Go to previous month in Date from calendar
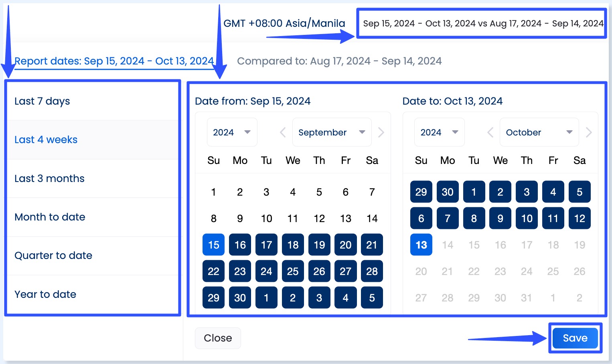 tap(283, 132)
